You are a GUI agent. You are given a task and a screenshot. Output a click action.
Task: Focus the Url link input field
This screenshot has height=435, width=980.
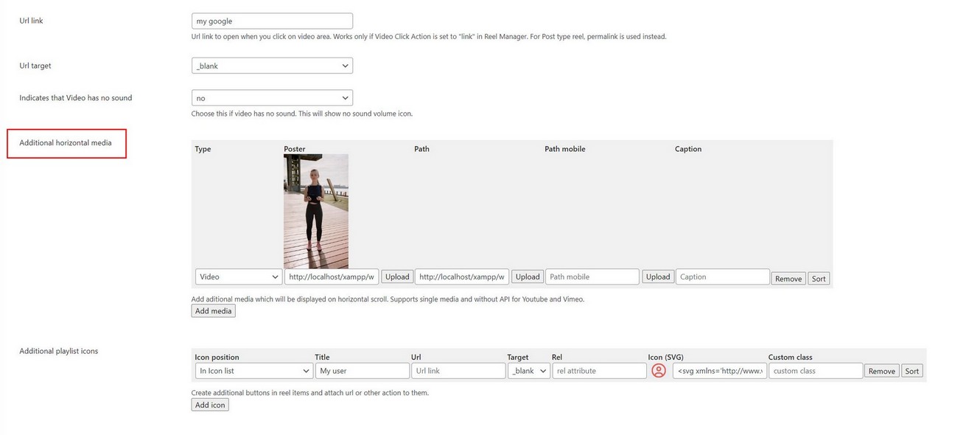point(272,21)
